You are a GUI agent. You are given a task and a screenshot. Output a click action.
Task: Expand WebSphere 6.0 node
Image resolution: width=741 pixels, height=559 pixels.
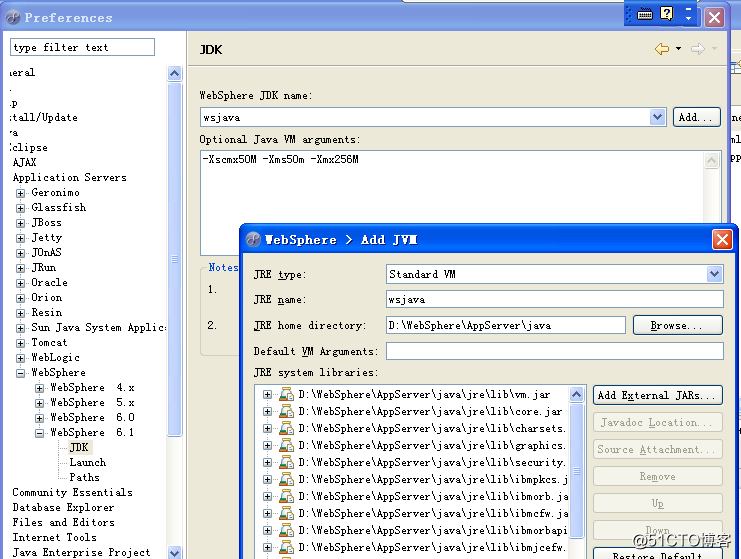click(x=40, y=418)
